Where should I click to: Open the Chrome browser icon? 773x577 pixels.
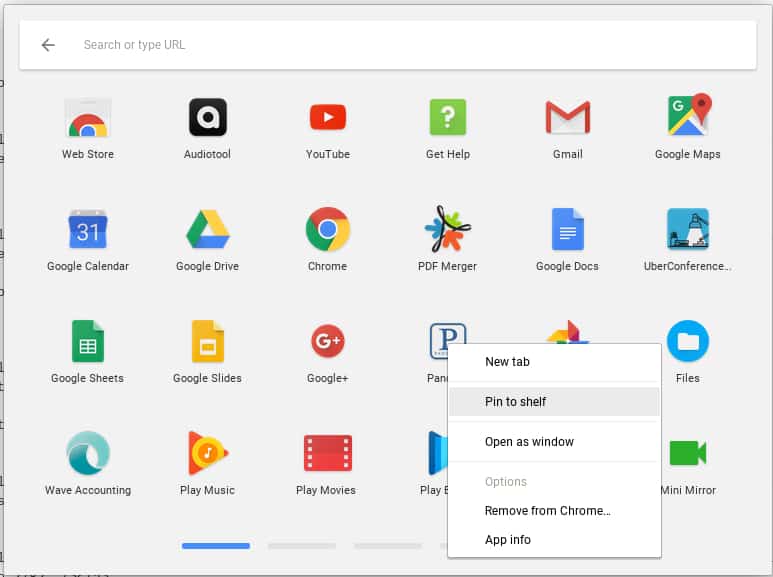pos(328,229)
